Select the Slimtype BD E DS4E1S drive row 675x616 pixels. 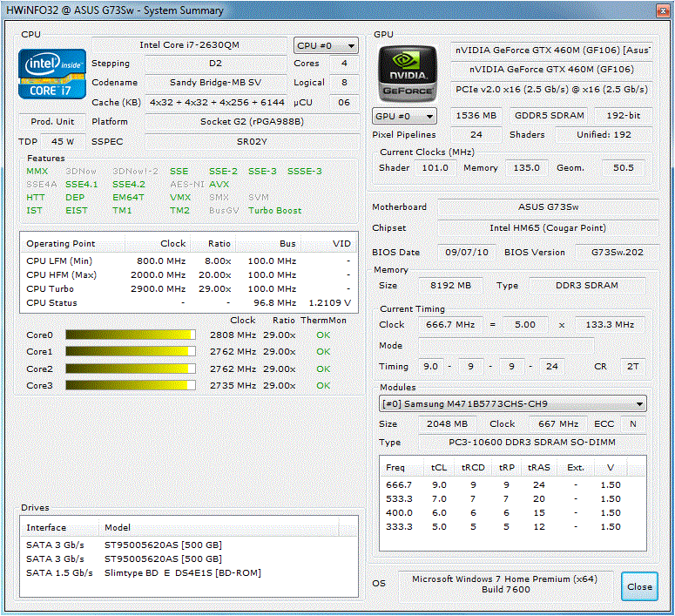pos(188,573)
